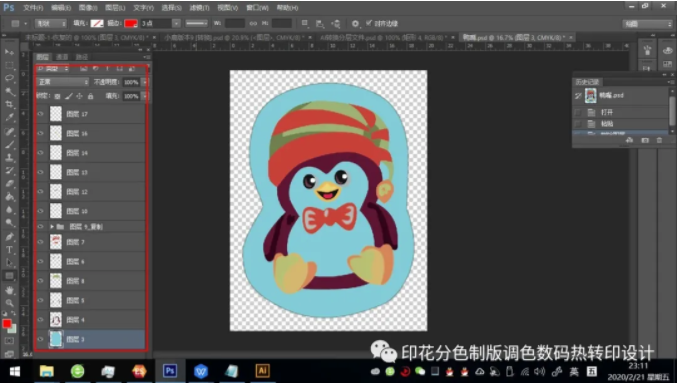Image resolution: width=678 pixels, height=383 pixels.
Task: Select the Lasso tool
Action: click(9, 78)
